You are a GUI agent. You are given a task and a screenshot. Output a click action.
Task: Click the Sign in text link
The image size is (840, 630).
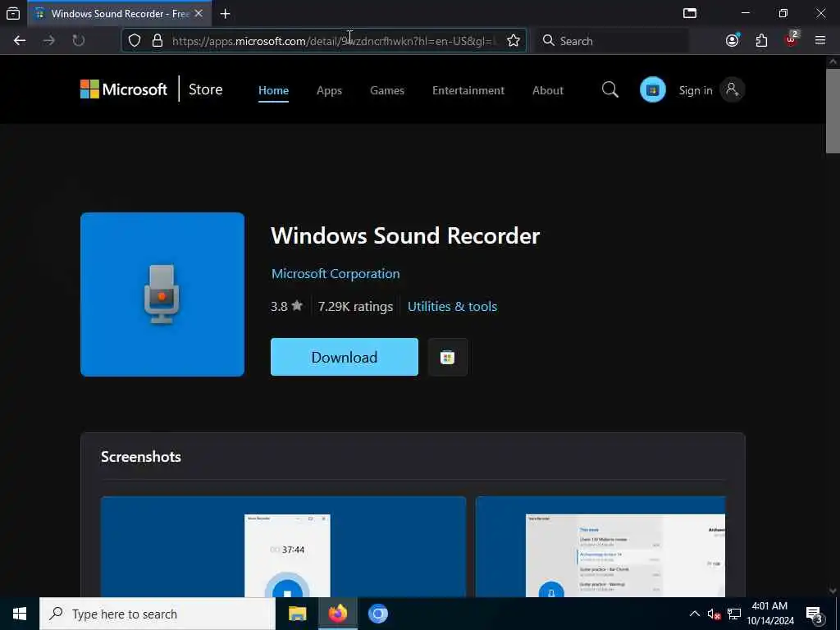(x=696, y=90)
